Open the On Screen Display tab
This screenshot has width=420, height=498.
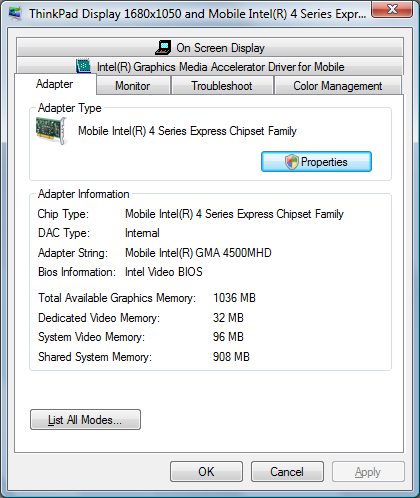210,47
